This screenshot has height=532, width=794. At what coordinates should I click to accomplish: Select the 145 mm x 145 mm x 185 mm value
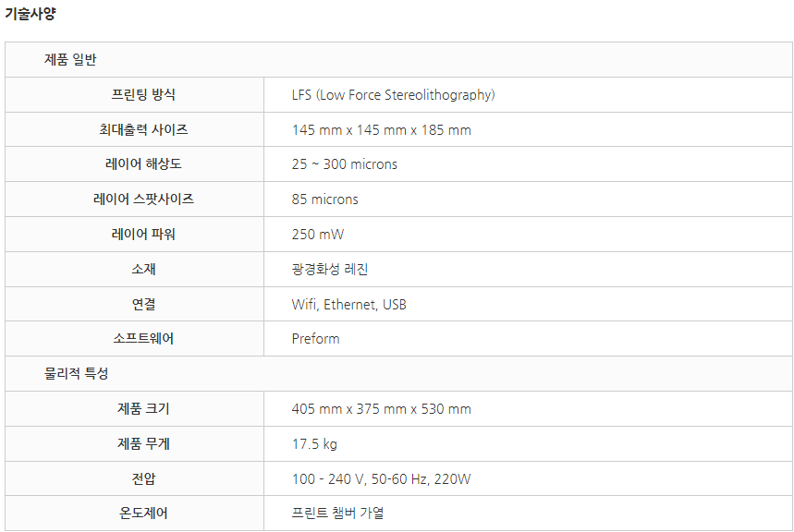382,130
